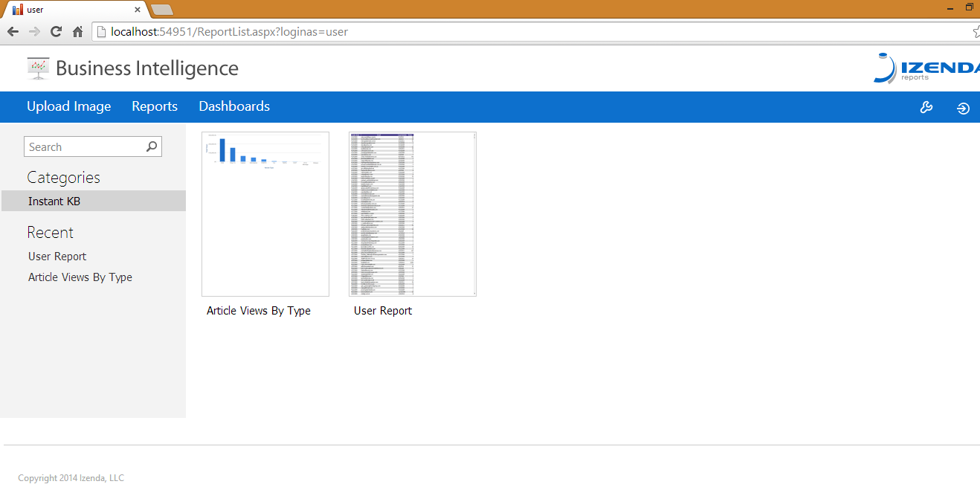Viewport: 980px width, 490px height.
Task: Click the logout arrow icon
Action: 963,108
